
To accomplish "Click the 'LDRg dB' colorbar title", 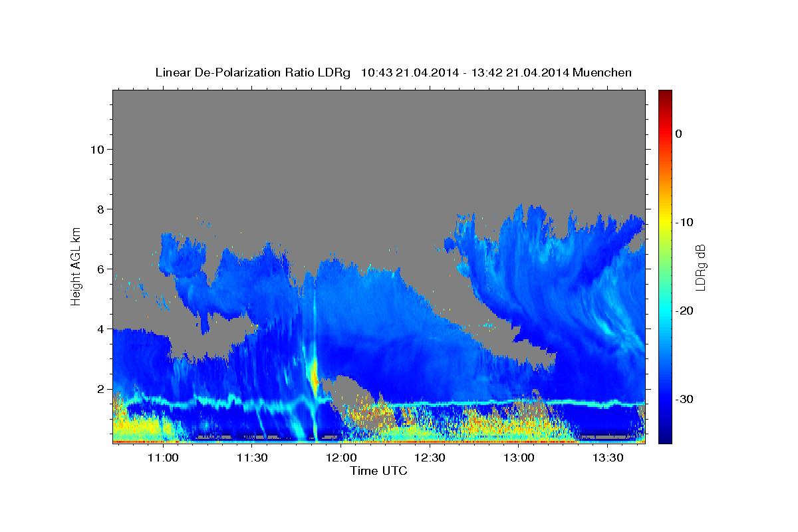I will pos(701,267).
